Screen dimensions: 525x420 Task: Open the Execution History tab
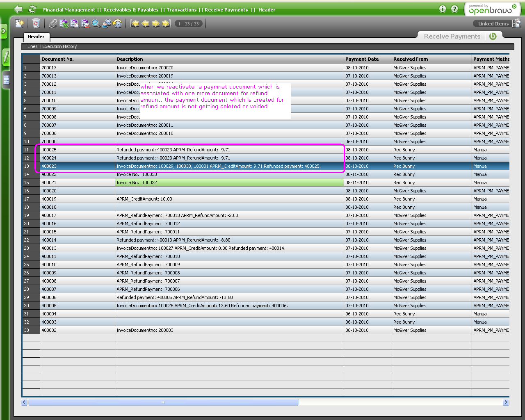(x=59, y=47)
